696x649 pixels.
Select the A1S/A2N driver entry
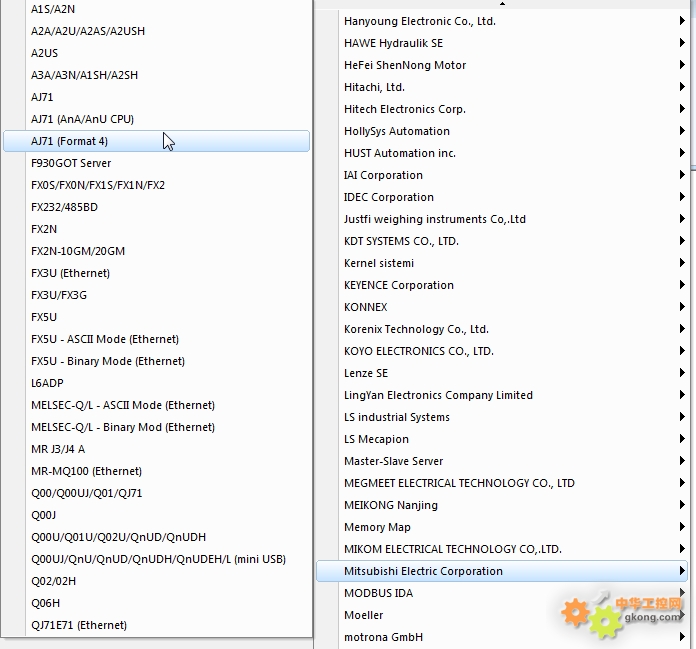[x=156, y=9]
